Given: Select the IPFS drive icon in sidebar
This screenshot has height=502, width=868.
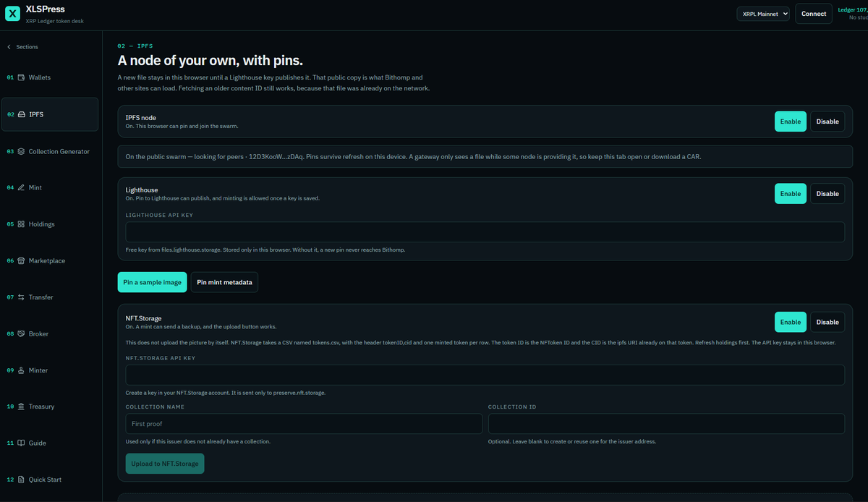Looking at the screenshot, I should [22, 114].
